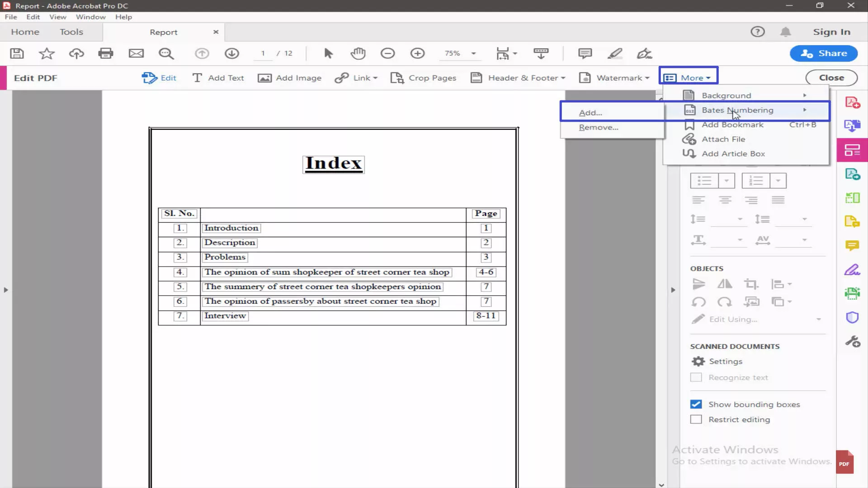This screenshot has height=488, width=868.
Task: Click the blue Share button
Action: coord(823,53)
